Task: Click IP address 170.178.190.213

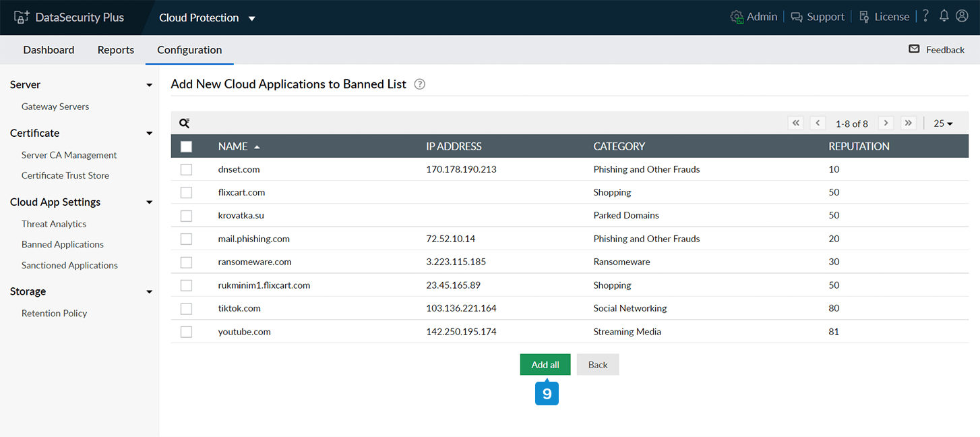Action: point(461,169)
